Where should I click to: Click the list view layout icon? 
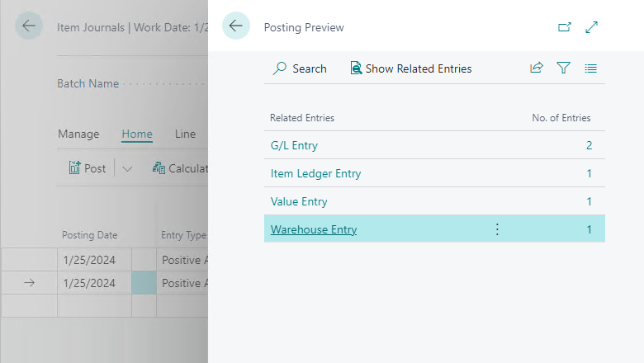(590, 68)
